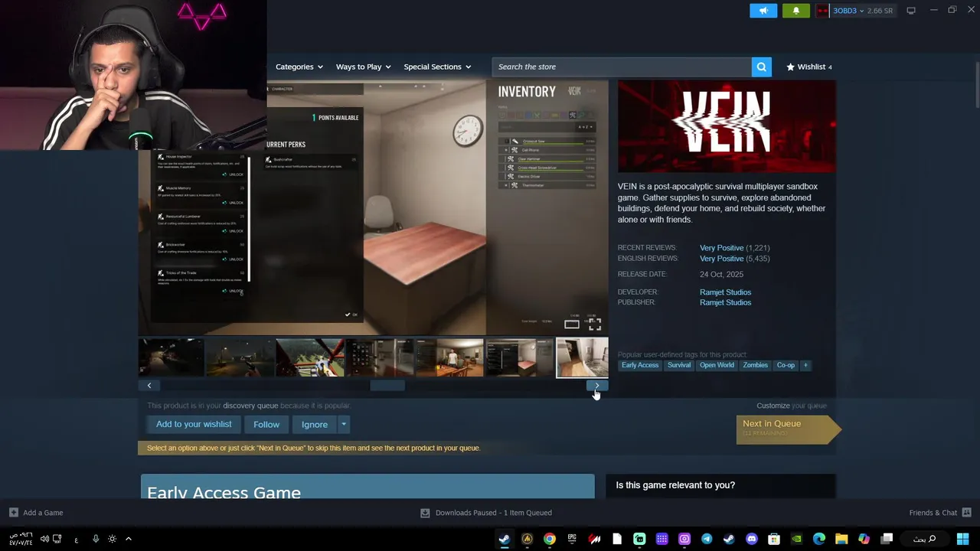Open recent reviews Very Positive link
The height and width of the screenshot is (551, 980).
click(721, 248)
